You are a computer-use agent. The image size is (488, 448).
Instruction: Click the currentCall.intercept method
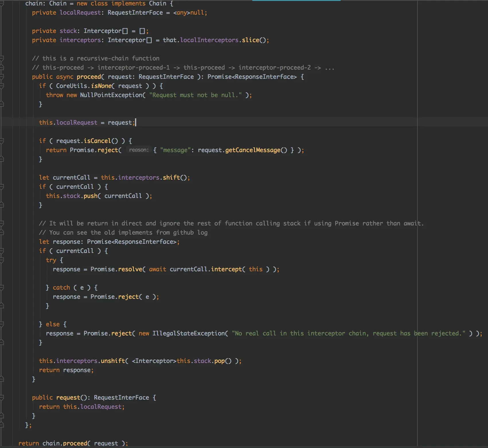click(227, 269)
